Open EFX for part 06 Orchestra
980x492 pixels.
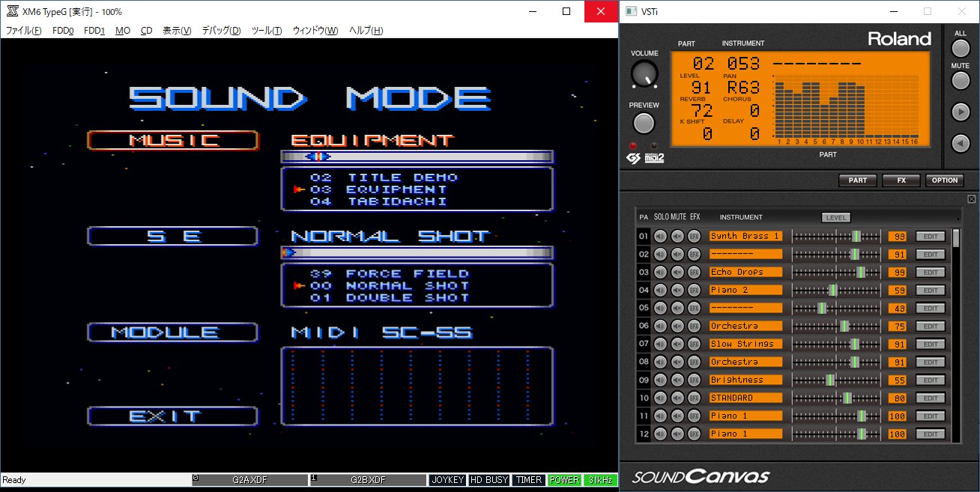coord(694,326)
